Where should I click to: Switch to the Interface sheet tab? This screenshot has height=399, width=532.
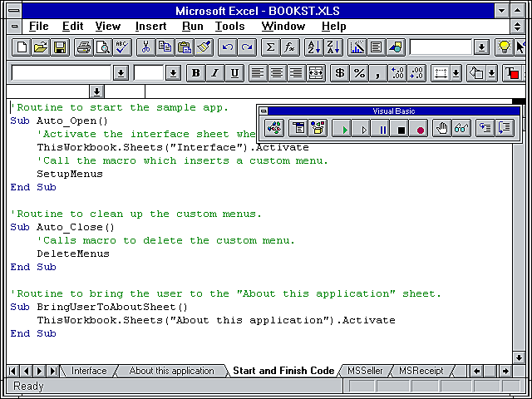[89, 371]
